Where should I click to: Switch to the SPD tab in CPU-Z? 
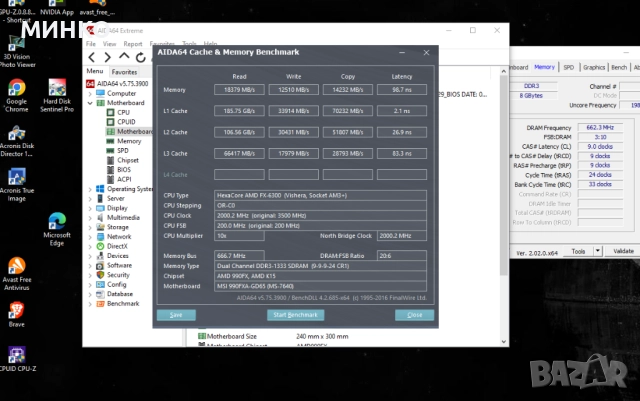click(569, 67)
